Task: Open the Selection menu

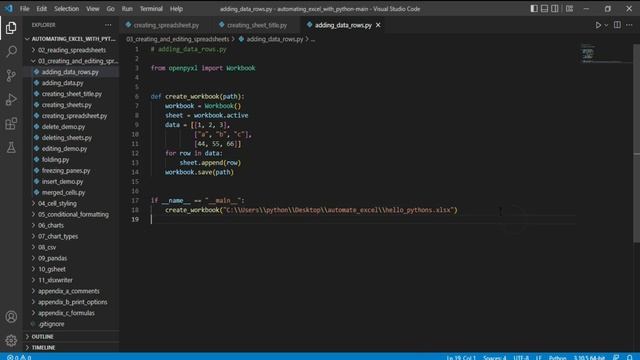Action: click(67, 9)
